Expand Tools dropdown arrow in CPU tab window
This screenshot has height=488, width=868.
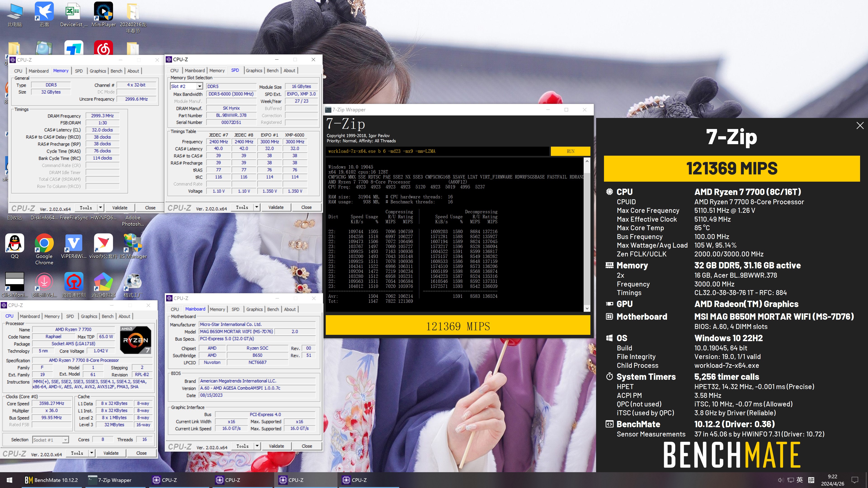tap(92, 453)
